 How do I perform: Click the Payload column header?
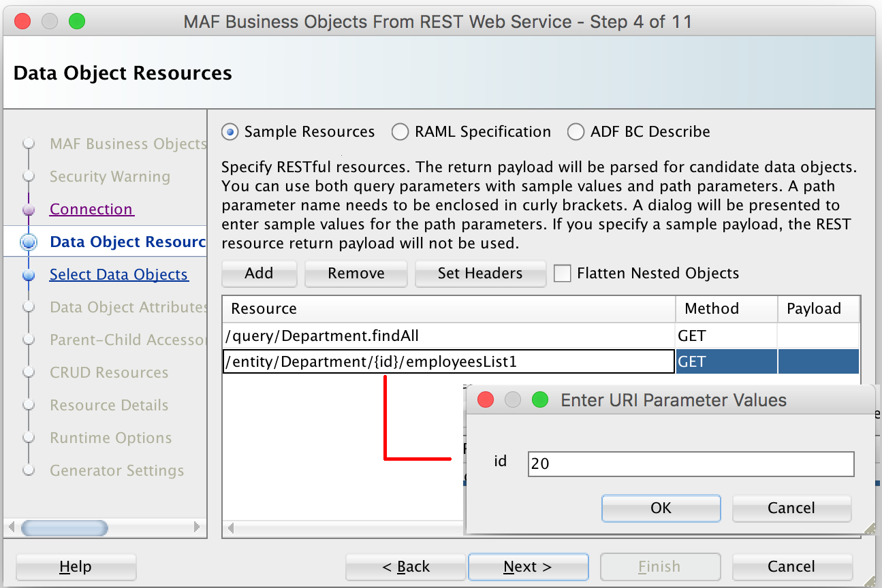point(819,308)
